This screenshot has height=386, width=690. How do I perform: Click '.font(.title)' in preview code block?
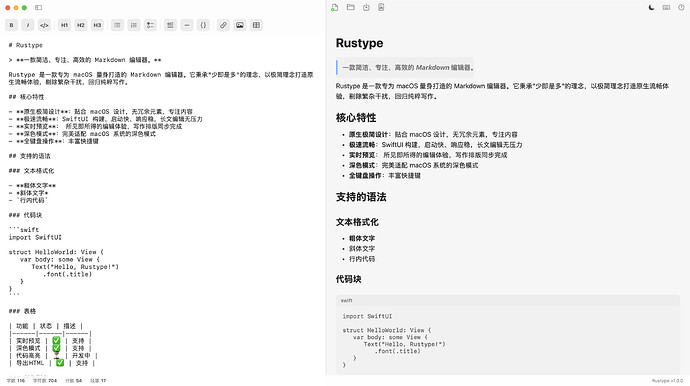point(398,351)
